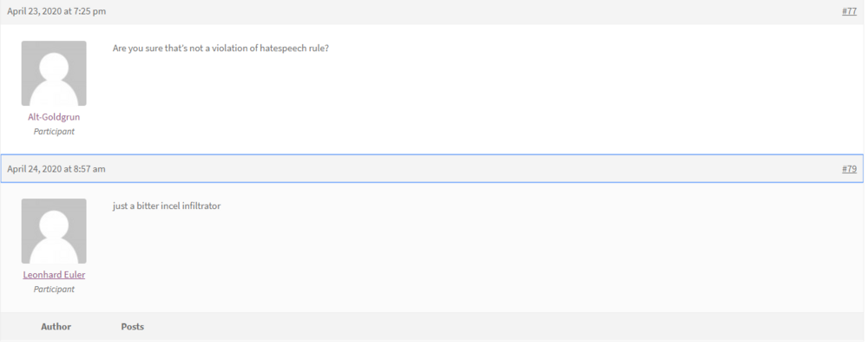Screen dimensions: 868x346
Task: Open the #77 post permalink
Action: [x=849, y=11]
